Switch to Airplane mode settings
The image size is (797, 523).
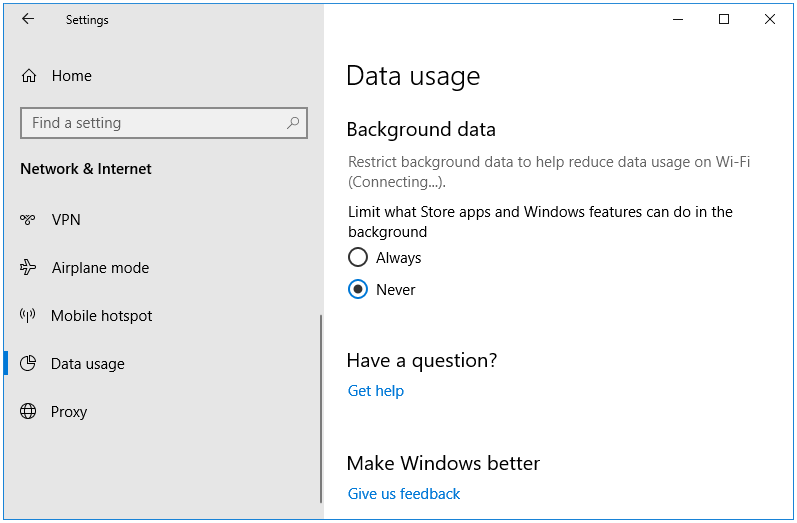101,268
